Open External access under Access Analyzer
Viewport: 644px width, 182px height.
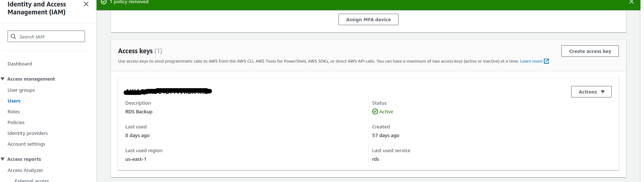tap(32, 180)
